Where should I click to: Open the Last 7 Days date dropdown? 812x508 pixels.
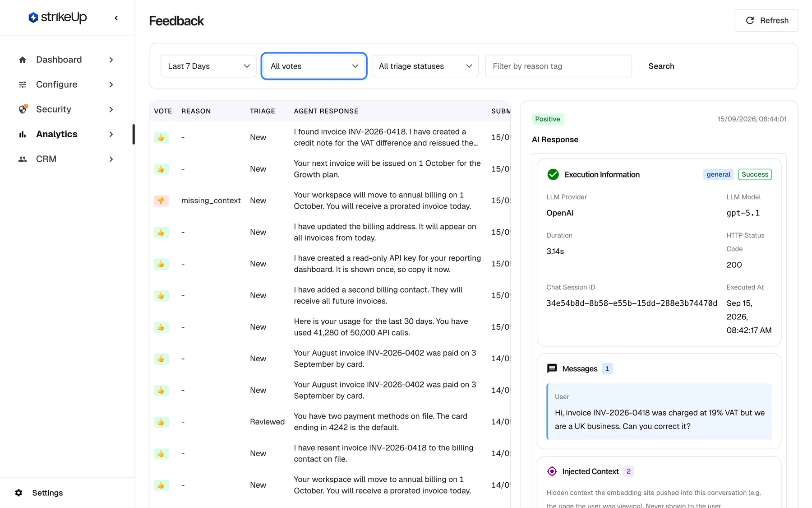click(208, 66)
